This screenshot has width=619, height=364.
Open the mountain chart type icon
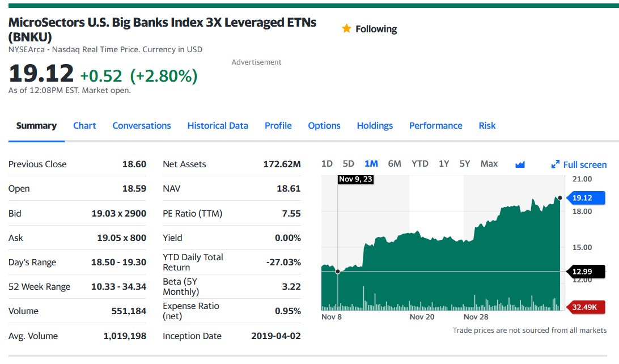[x=520, y=164]
